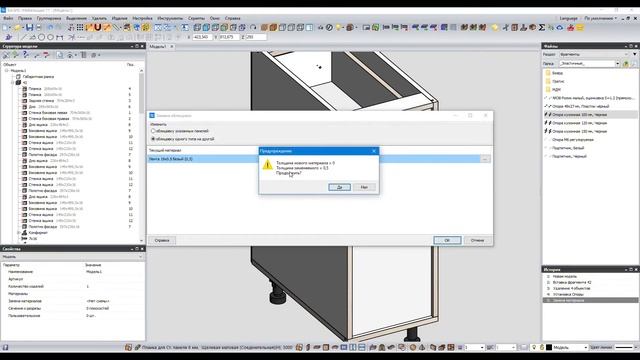Open the Правка menu
Viewport: 640px width, 360px height.
coord(25,18)
